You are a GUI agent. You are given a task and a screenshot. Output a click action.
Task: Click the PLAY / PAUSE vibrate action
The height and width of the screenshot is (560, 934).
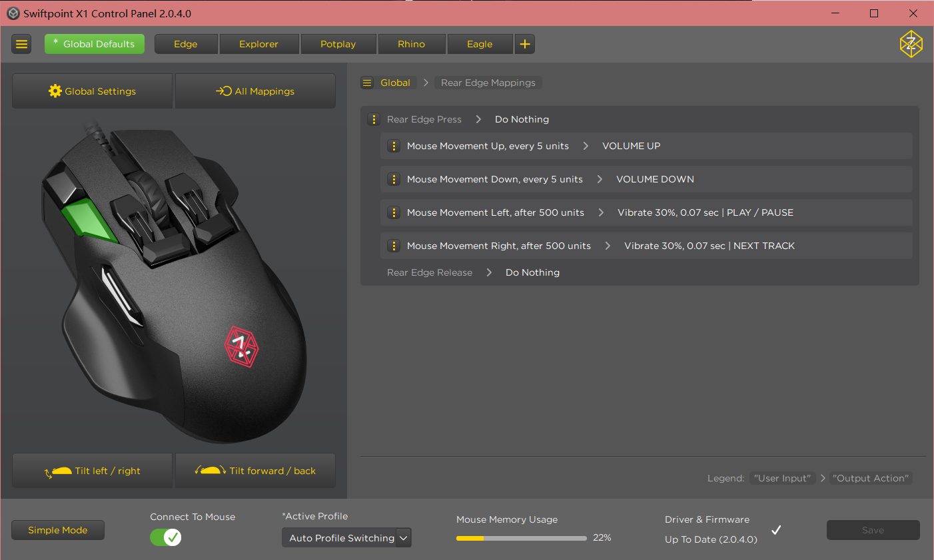click(x=705, y=212)
